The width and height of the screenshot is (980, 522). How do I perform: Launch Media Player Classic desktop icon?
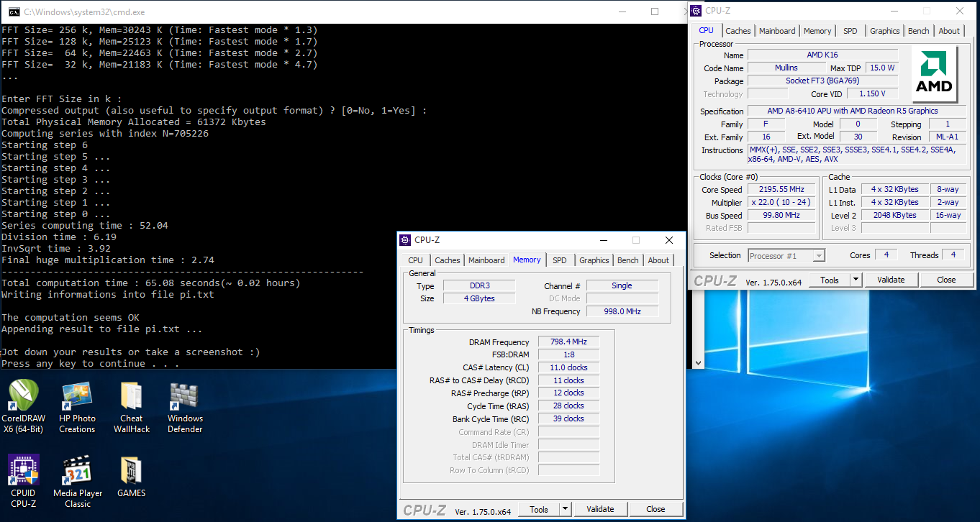[x=77, y=482]
